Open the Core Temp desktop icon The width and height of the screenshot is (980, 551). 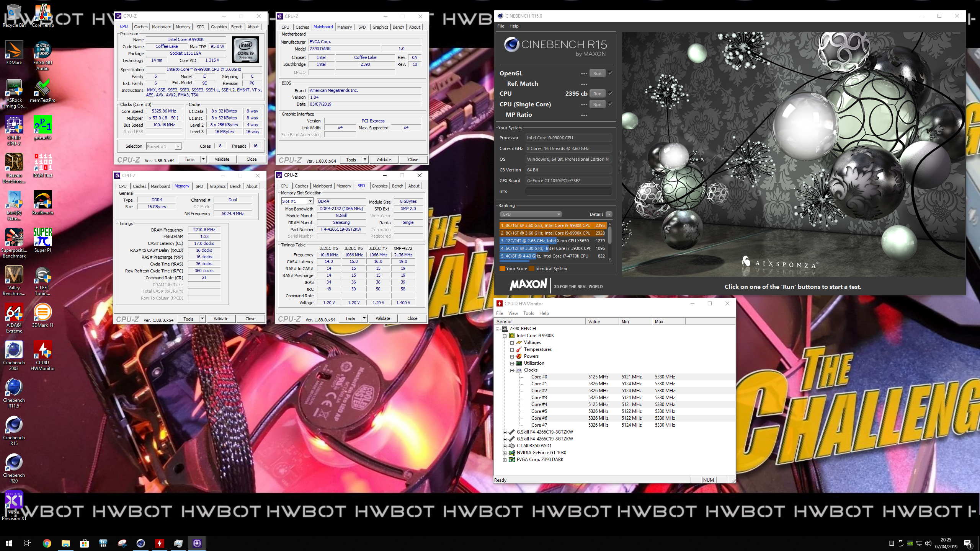click(42, 15)
